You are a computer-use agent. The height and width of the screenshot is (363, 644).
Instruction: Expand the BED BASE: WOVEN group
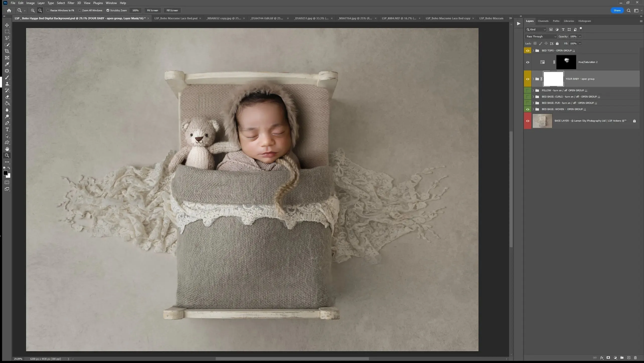533,109
